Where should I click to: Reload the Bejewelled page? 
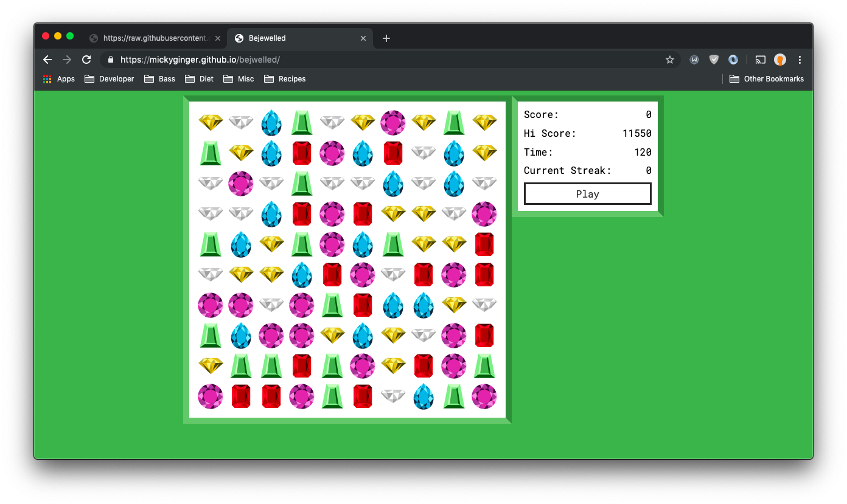(x=86, y=60)
